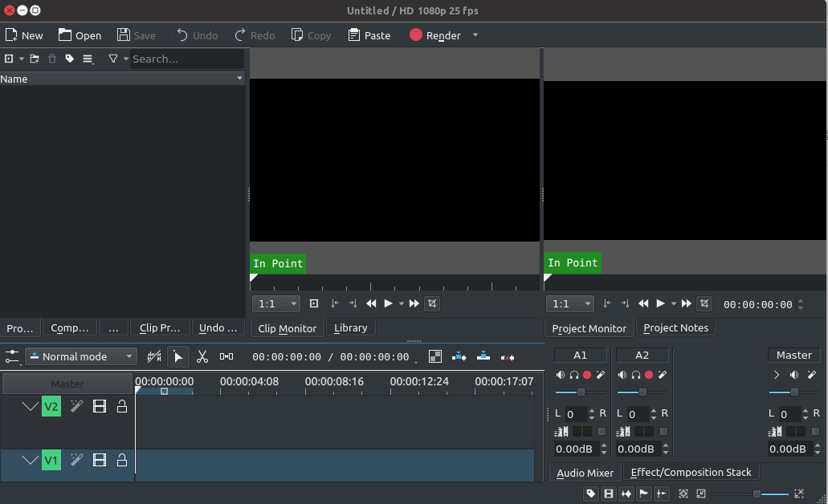Click the project bin Search field
The image size is (828, 504).
(x=186, y=59)
